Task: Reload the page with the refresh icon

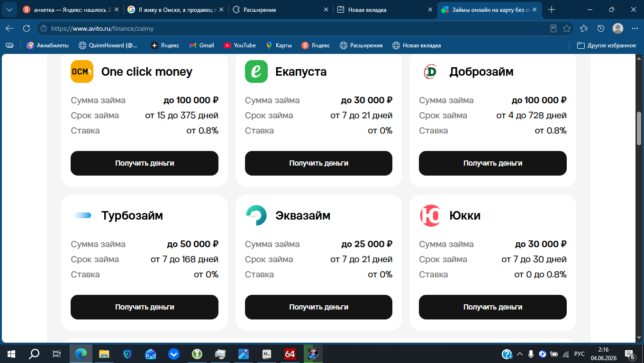Action: point(27,28)
